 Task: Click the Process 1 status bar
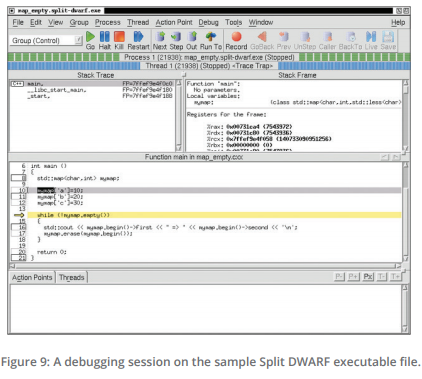point(209,57)
